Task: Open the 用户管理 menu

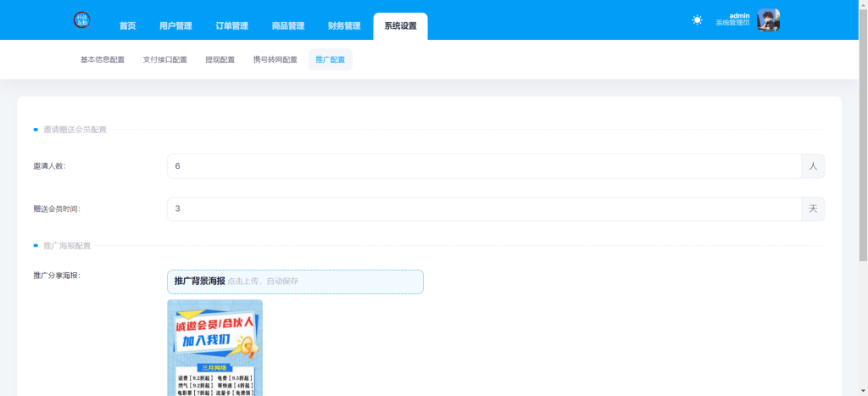Action: pos(176,26)
